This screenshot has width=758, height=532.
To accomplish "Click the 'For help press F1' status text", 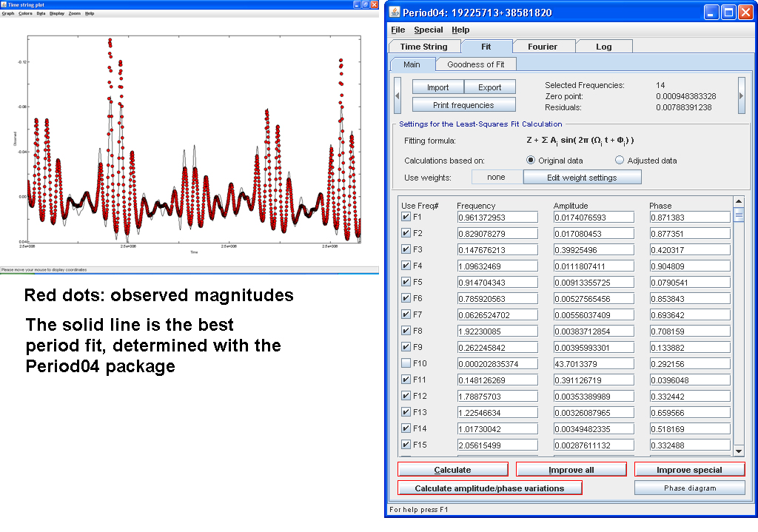I will point(419,509).
